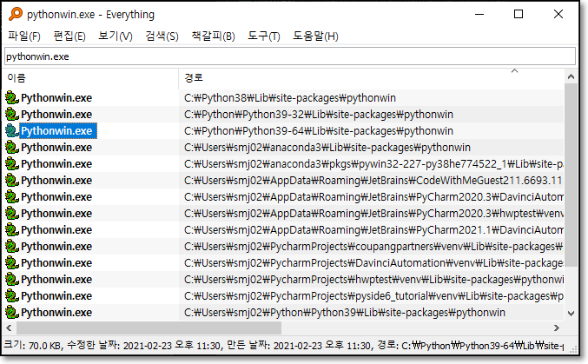Open the 도구(T) menu

pyautogui.click(x=264, y=36)
